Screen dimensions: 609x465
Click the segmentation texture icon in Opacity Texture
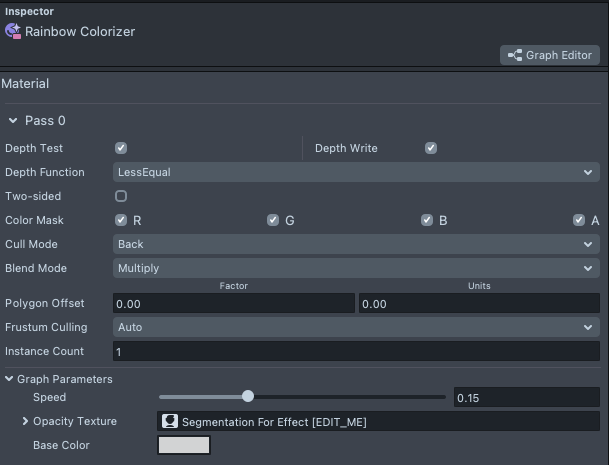pos(170,421)
